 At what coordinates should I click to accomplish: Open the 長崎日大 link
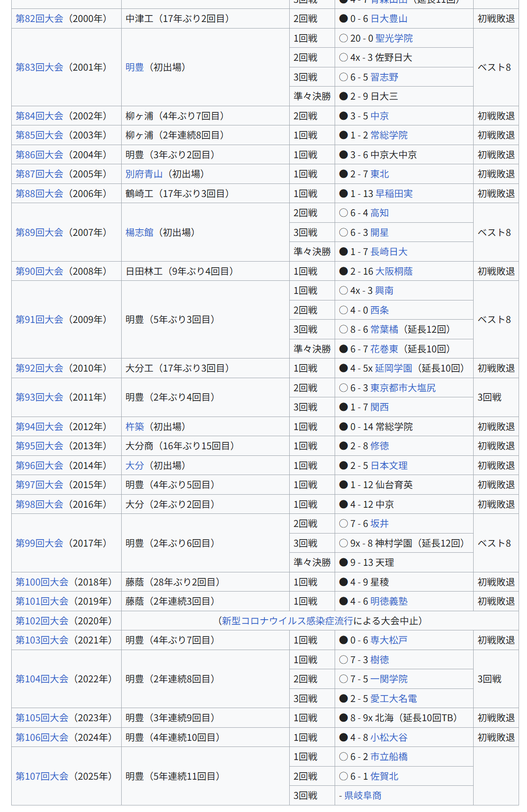[389, 252]
